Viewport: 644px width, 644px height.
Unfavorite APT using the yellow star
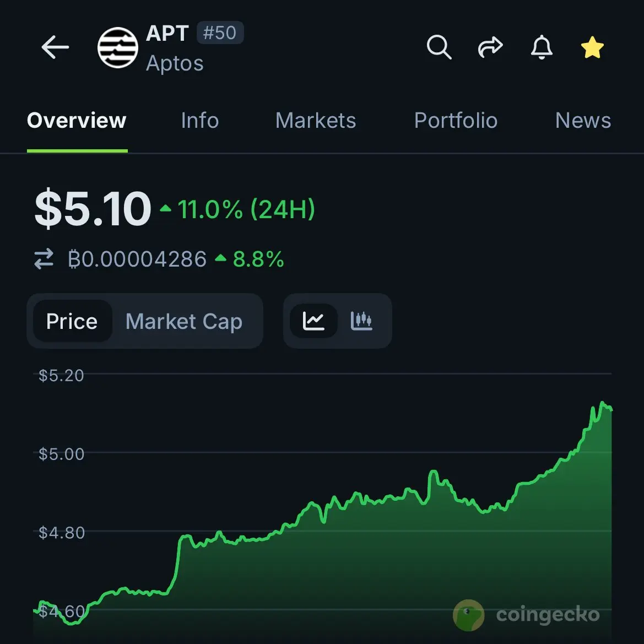click(x=592, y=47)
